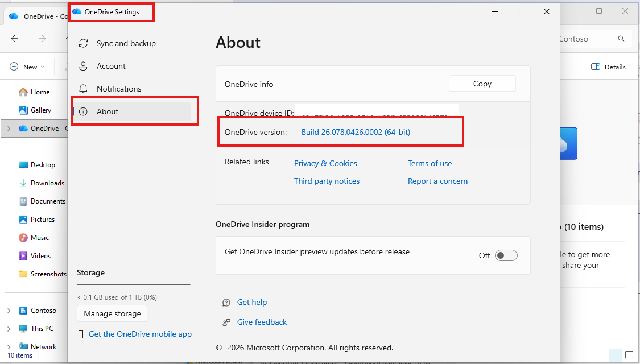Image resolution: width=640 pixels, height=364 pixels.
Task: Select This PC in File Explorer sidebar
Action: coord(42,329)
